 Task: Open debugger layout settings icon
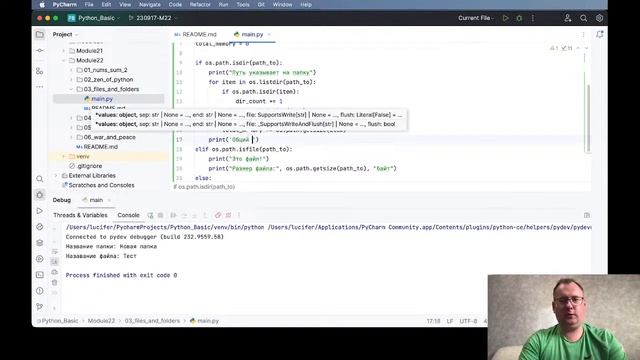[587, 215]
